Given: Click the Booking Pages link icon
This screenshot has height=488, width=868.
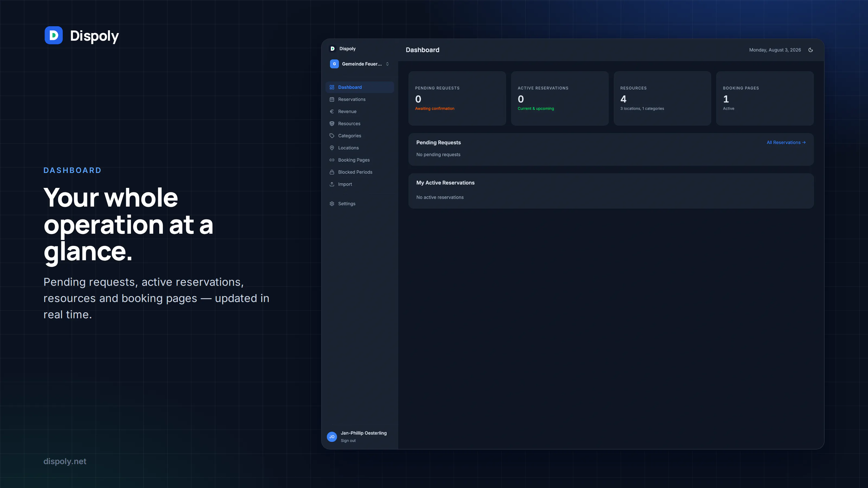Looking at the screenshot, I should tap(332, 160).
